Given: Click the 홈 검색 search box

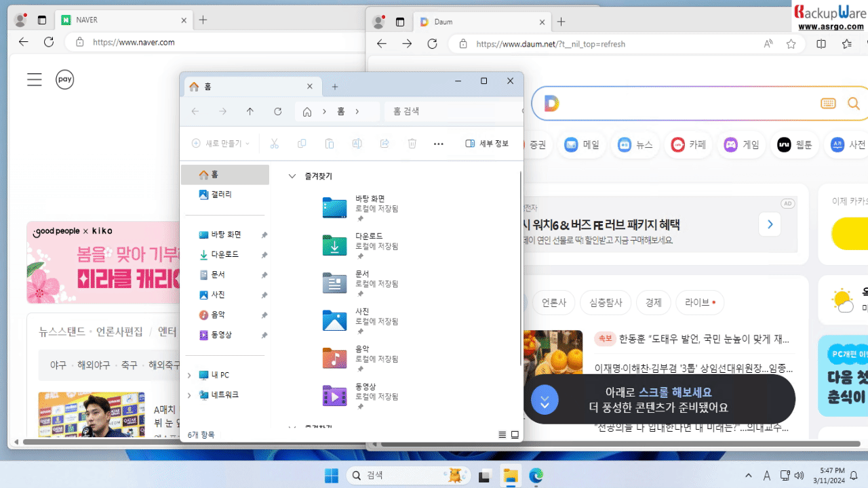Looking at the screenshot, I should tap(454, 111).
